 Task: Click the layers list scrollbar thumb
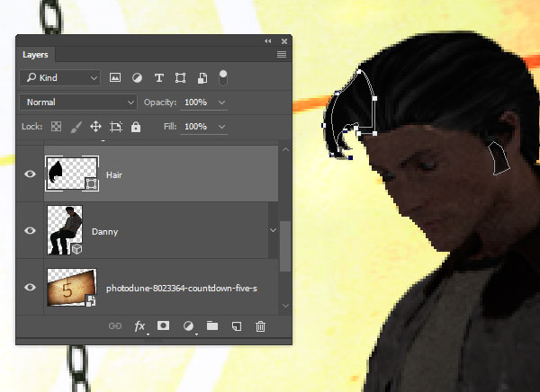click(x=285, y=246)
